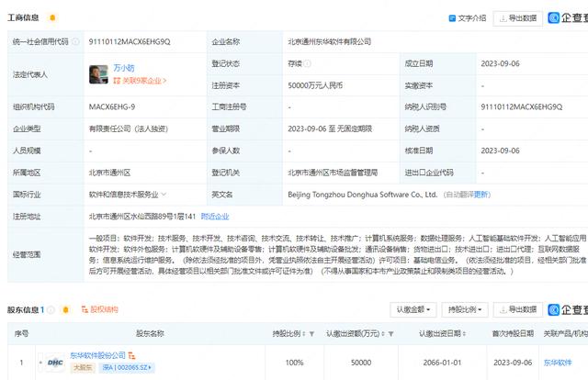Screen dimensions: 588x380
Task: Click 100% shareholding cell
Action: 294,363
